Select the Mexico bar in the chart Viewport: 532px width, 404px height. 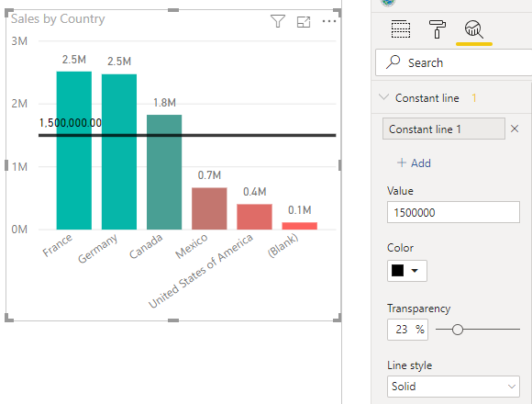click(209, 208)
